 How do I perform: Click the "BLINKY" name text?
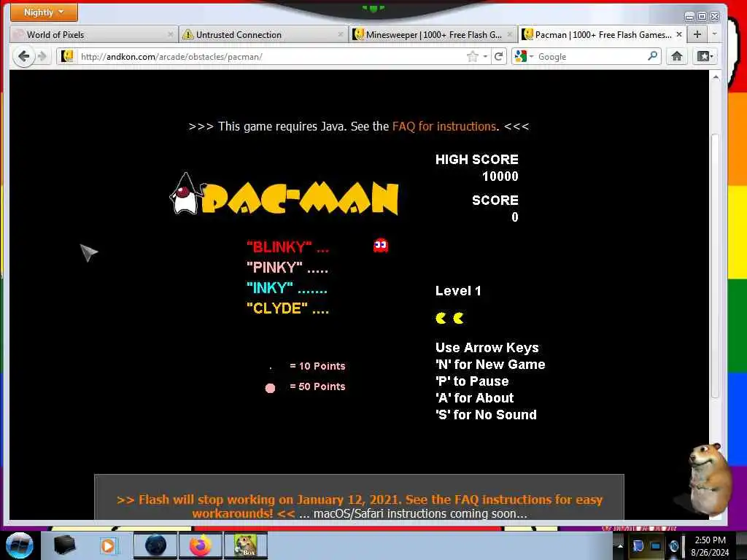(279, 247)
